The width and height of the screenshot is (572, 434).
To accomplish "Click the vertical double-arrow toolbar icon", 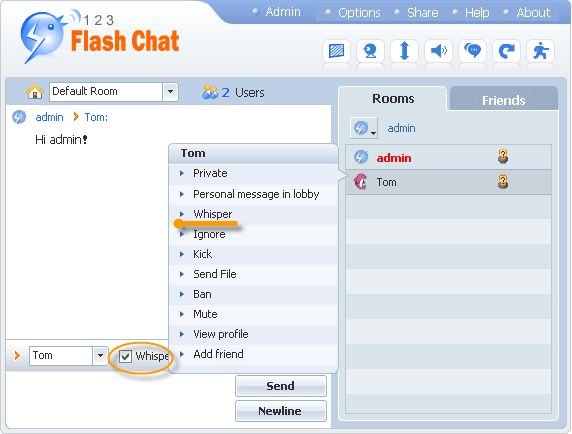I will point(404,51).
